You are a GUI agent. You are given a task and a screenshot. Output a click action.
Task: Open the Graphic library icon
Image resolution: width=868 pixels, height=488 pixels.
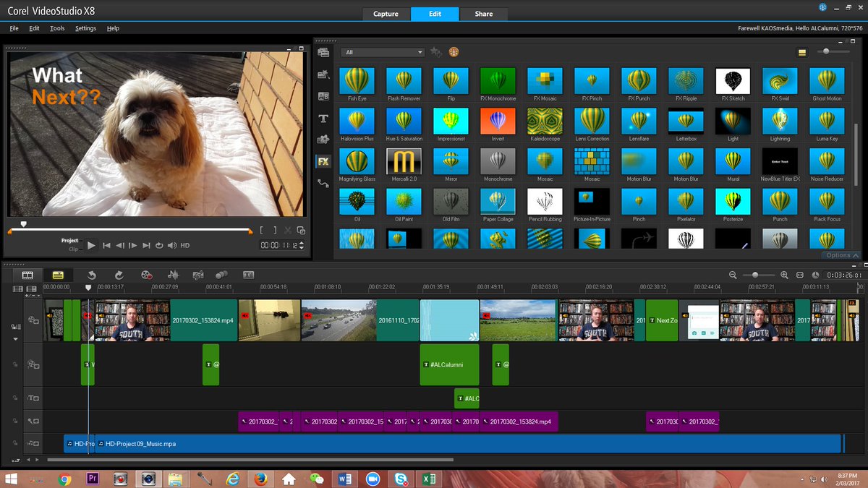tap(323, 140)
